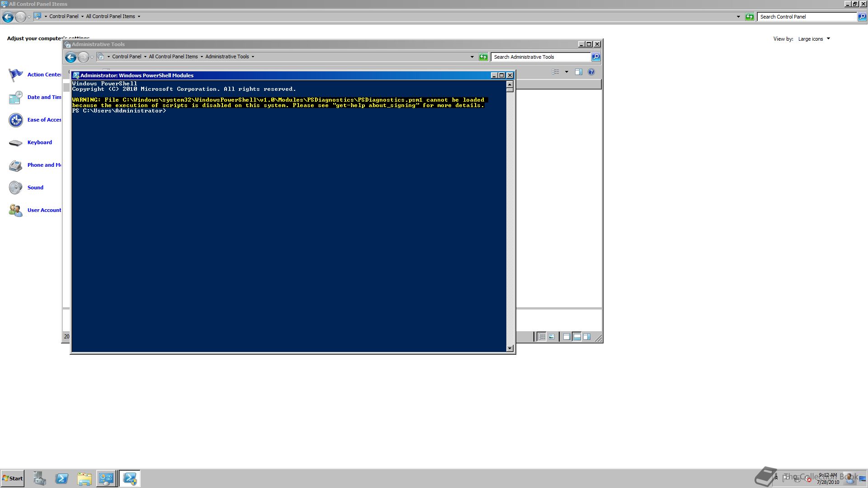Switch to large thumbnails view in status bar
The width and height of the screenshot is (868, 488).
(552, 337)
